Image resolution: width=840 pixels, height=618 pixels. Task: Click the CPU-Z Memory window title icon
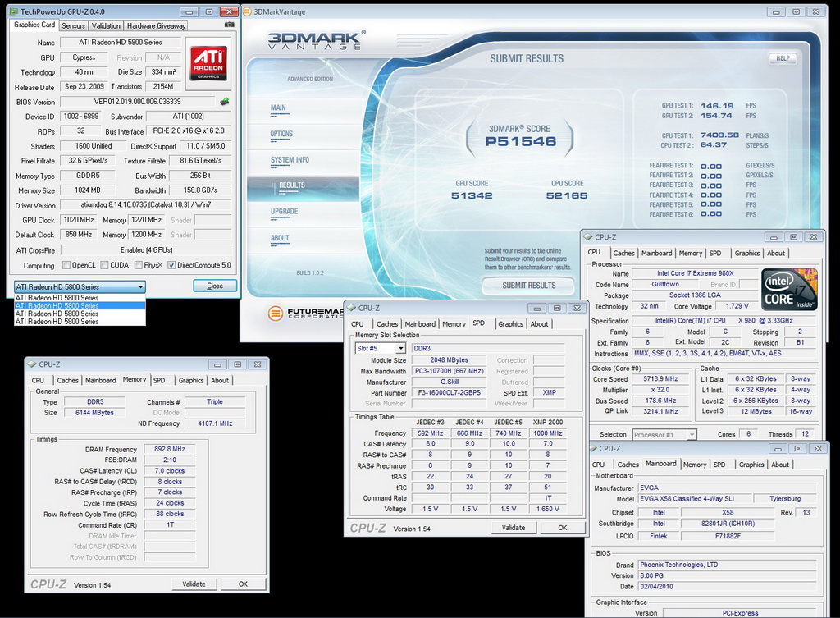(x=32, y=364)
